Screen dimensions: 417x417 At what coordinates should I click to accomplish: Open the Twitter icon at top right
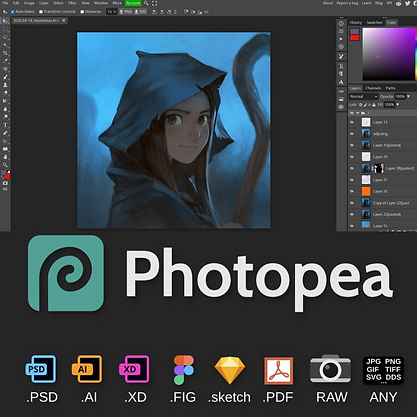pos(407,3)
